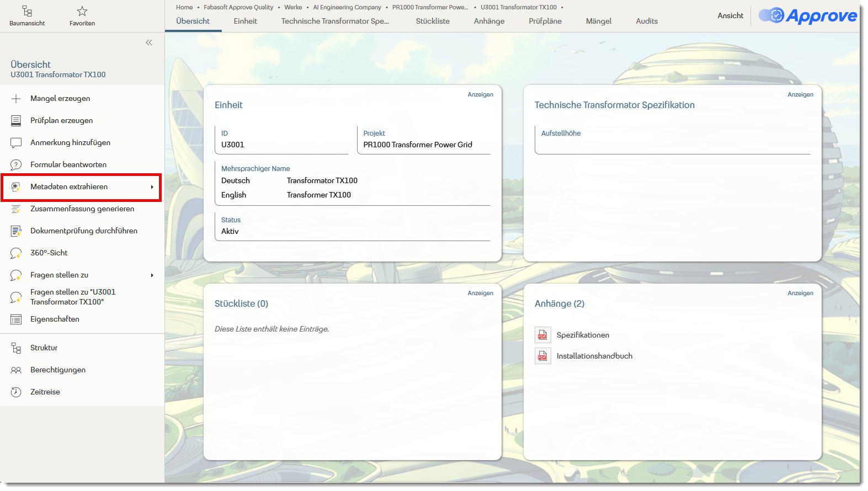Go to Home breadcrumb
The image size is (868, 491).
point(184,7)
